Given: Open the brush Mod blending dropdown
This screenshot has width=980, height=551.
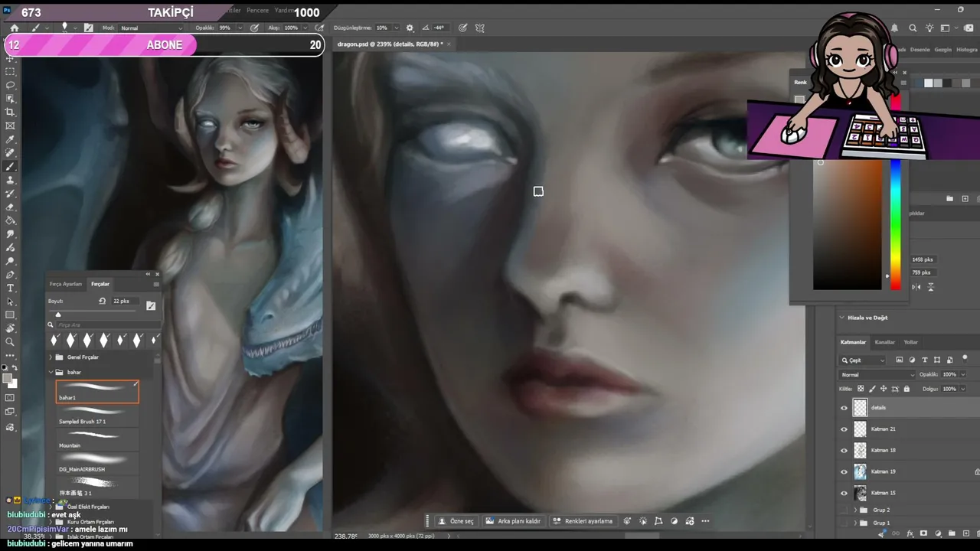Looking at the screenshot, I should (x=152, y=28).
